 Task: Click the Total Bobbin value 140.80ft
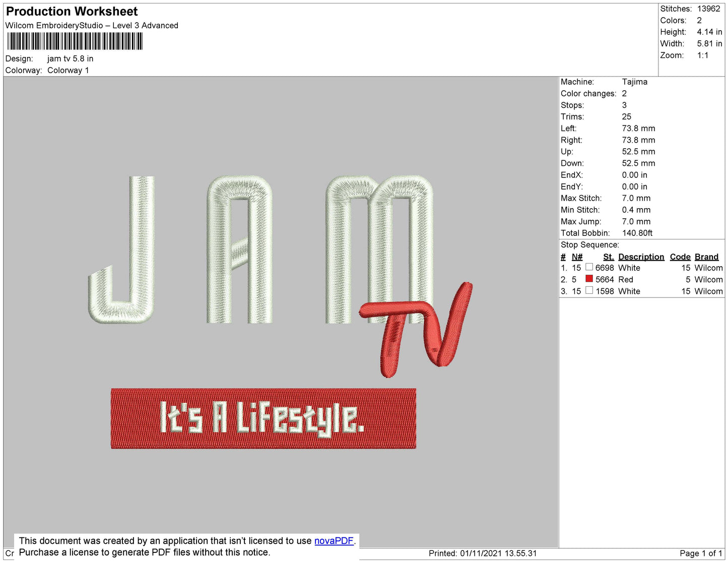(637, 233)
